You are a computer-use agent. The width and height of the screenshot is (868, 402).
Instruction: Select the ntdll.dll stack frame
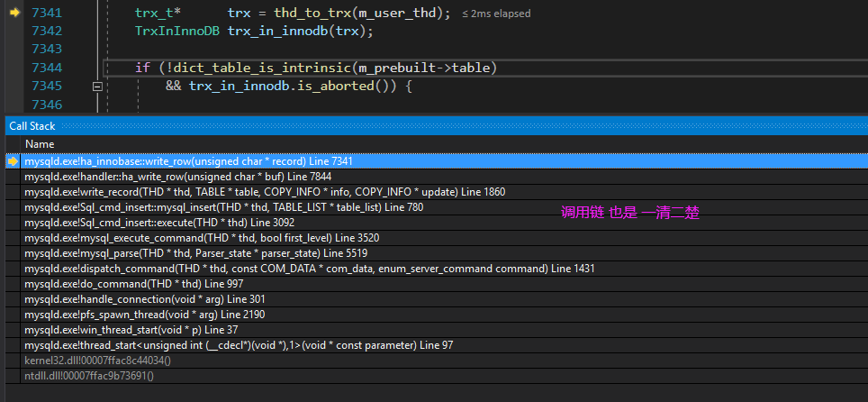coord(88,376)
